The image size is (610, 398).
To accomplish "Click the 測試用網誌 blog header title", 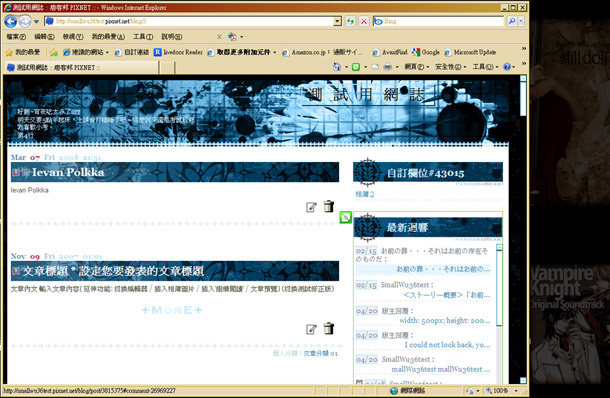I will point(365,95).
